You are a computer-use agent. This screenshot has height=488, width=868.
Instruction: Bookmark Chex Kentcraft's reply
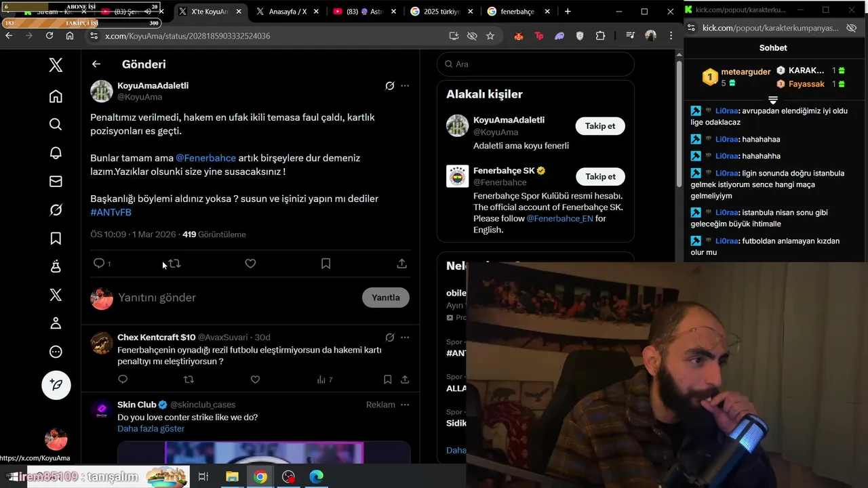point(387,380)
